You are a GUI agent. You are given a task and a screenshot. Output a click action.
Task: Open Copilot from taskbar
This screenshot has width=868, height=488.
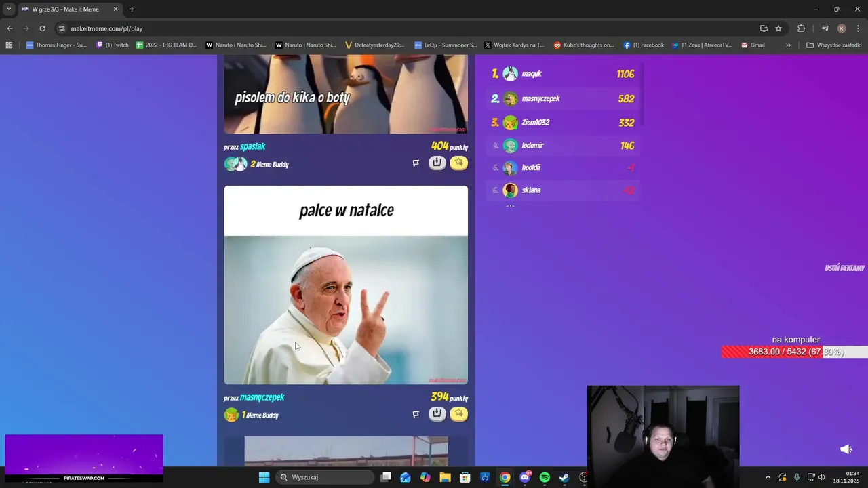425,477
